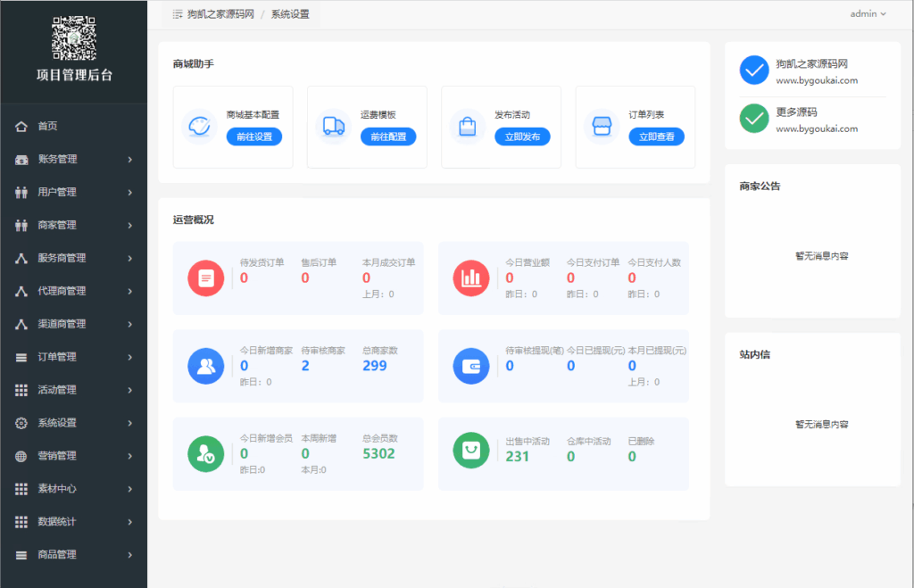The width and height of the screenshot is (914, 588).
Task: Click the QR code in the top left corner
Action: 73,37
